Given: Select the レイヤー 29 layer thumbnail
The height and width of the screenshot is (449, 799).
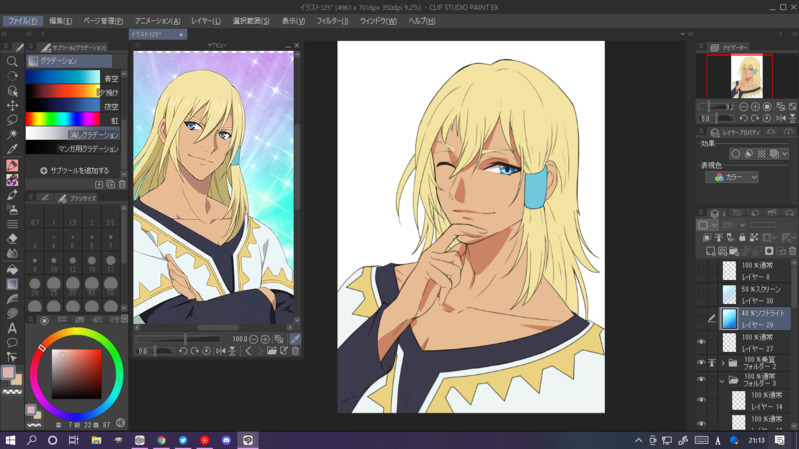Looking at the screenshot, I should click(x=729, y=319).
